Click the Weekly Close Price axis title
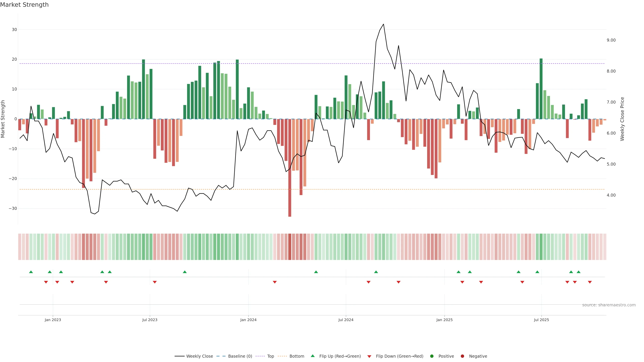Viewport: 644px width, 362px height. 622,119
